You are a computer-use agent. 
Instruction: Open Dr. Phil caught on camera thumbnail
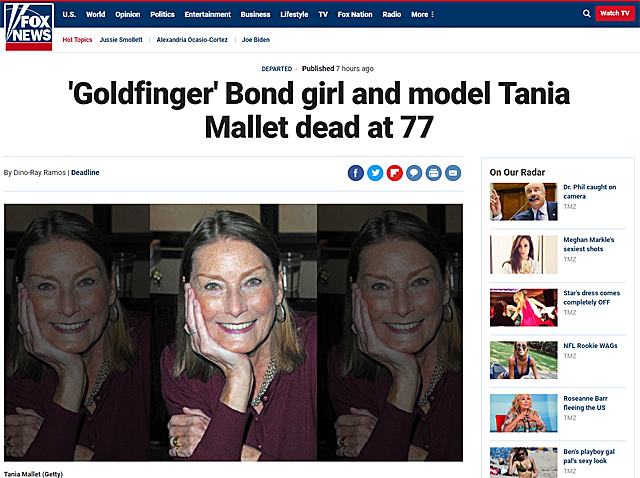524,202
